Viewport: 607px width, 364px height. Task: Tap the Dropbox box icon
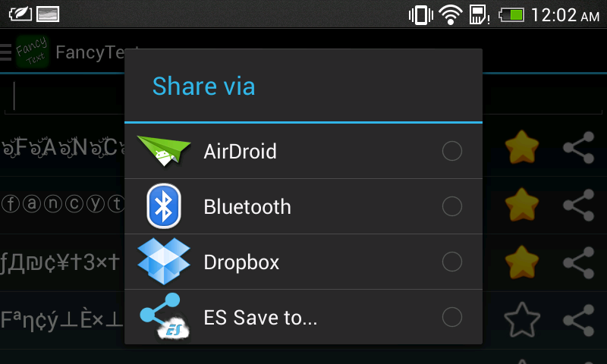pyautogui.click(x=164, y=262)
